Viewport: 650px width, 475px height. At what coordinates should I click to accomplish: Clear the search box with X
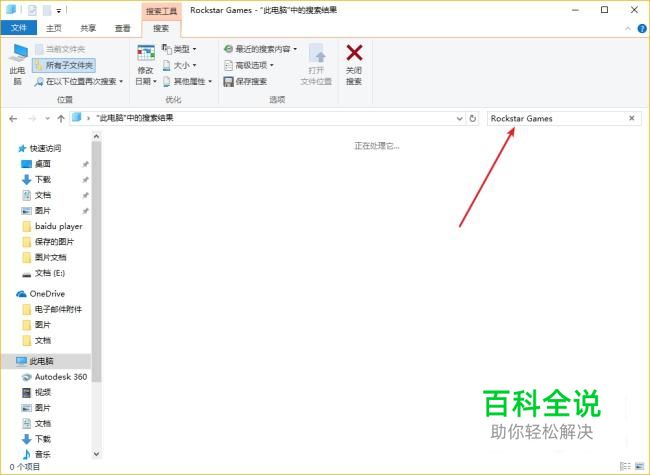coord(632,118)
